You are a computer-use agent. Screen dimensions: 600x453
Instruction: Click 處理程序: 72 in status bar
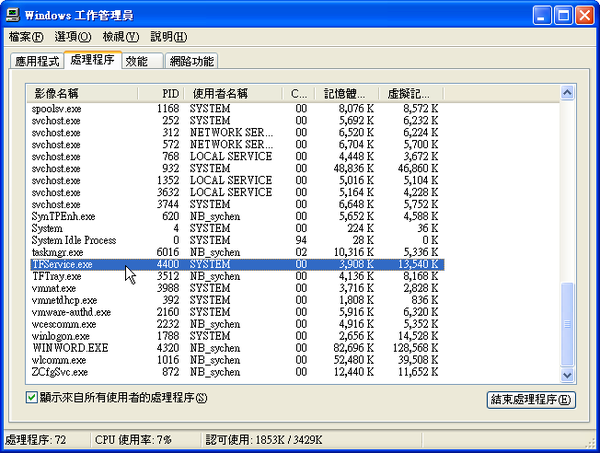click(36, 440)
